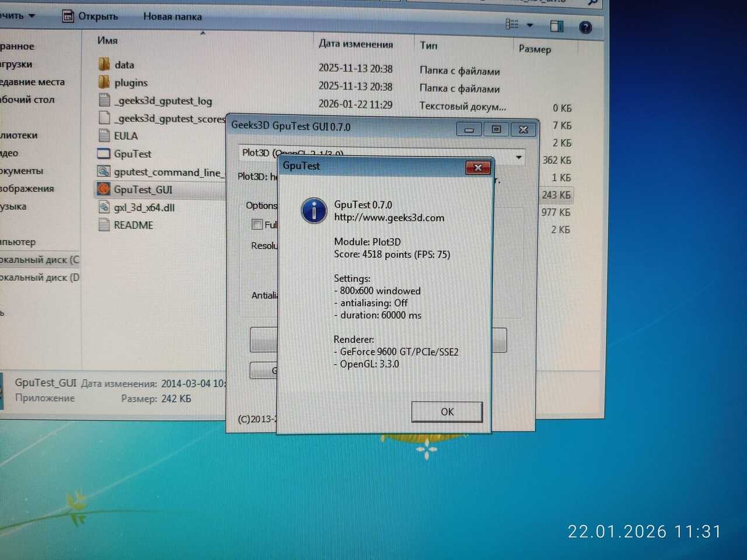Click the Размер: 242 КБ details pane entry
Viewport: 747px width, 560px height.
156,399
